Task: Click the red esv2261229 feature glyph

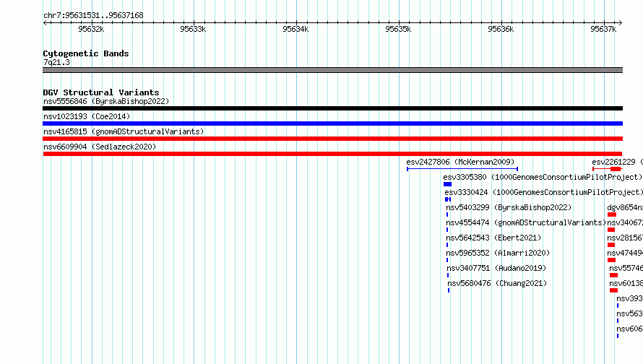Action: click(x=608, y=169)
